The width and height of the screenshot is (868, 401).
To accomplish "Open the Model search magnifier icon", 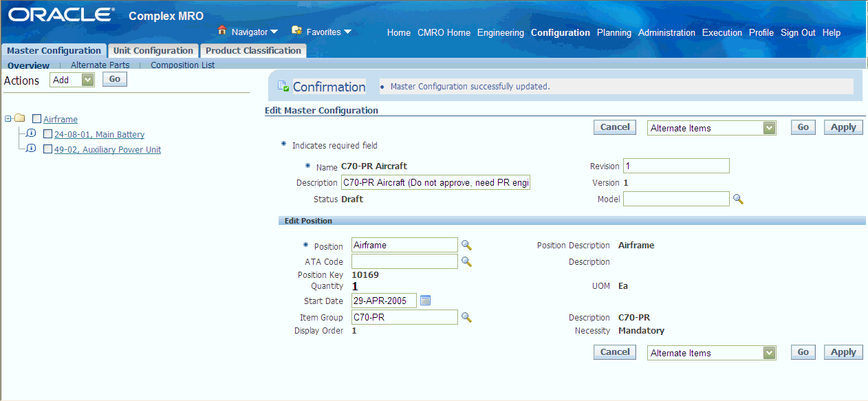I will coord(738,199).
